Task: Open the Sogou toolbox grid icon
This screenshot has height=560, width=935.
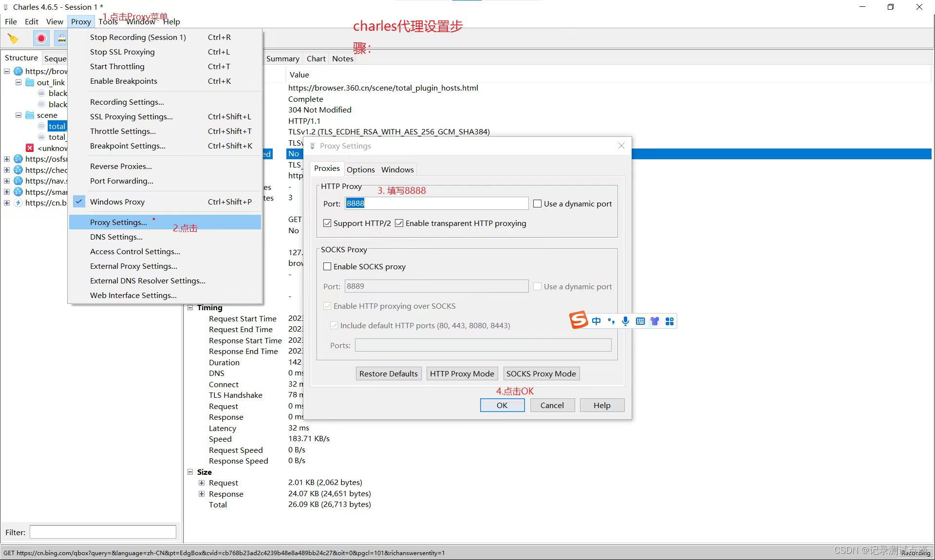Action: click(x=670, y=321)
